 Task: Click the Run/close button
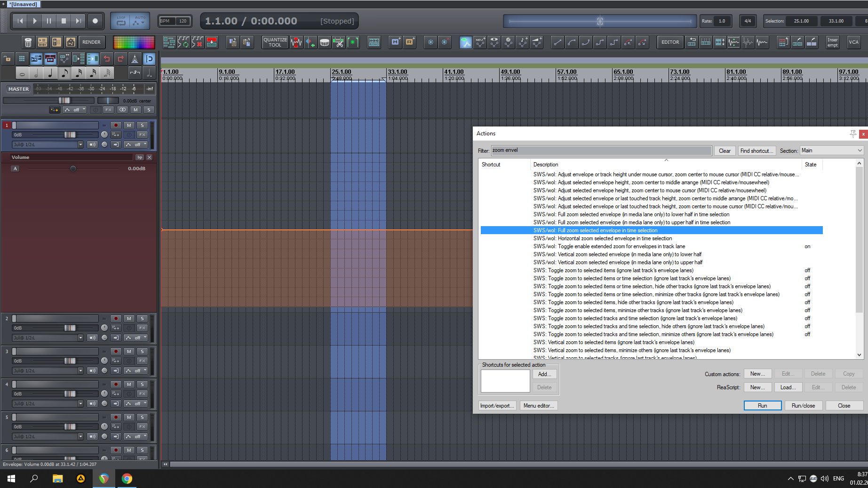pyautogui.click(x=803, y=406)
